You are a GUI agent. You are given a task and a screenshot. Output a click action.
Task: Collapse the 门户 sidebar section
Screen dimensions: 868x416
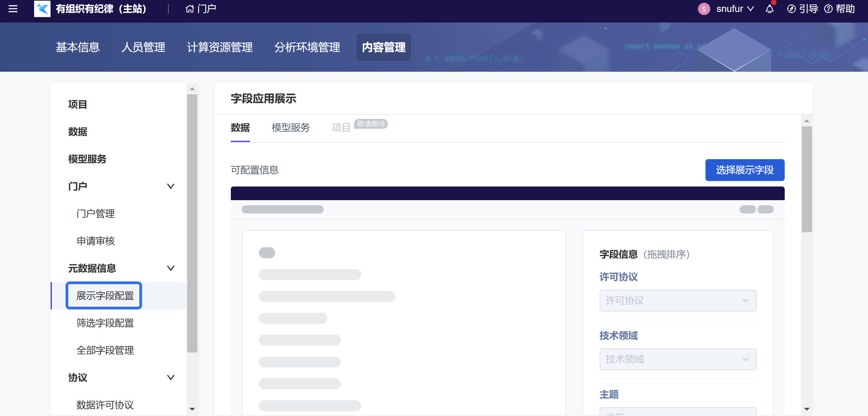coord(170,186)
